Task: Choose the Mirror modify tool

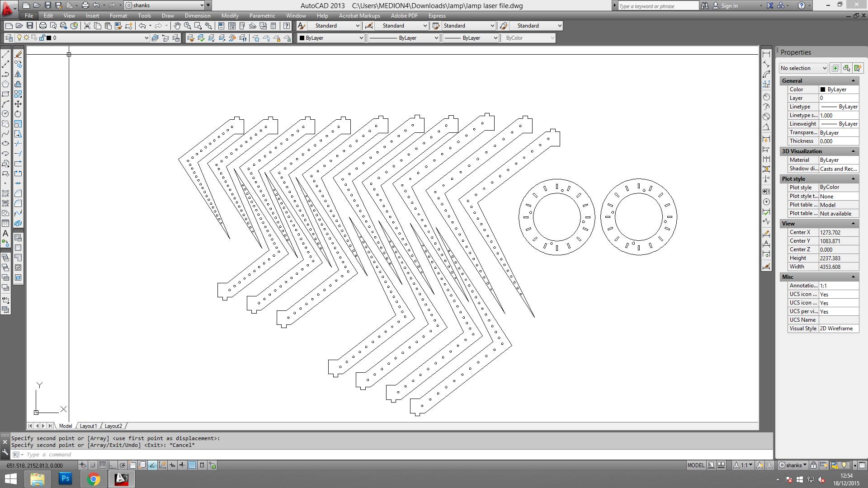Action: pyautogui.click(x=18, y=74)
